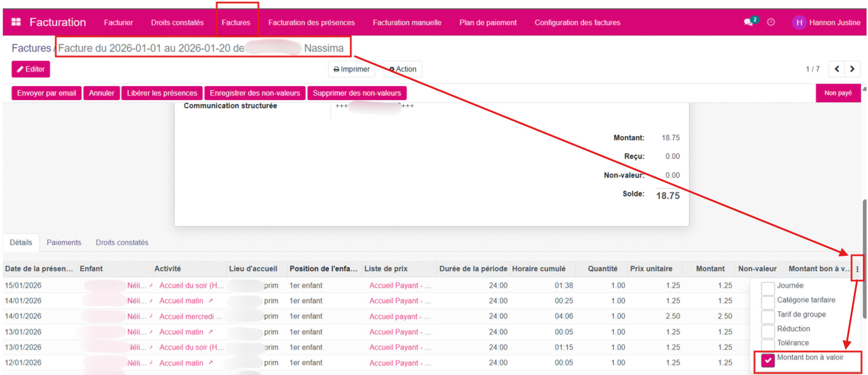Click Envoyer par email button
This screenshot has width=868, height=375.
46,93
